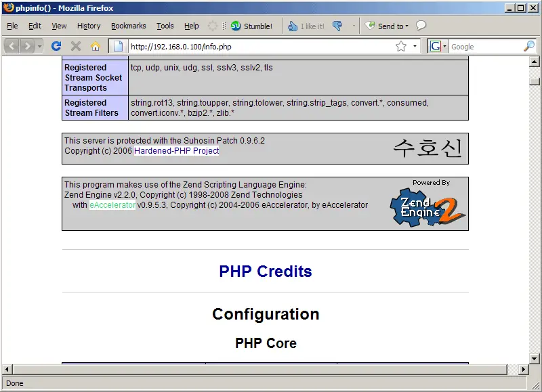This screenshot has height=392, width=542.
Task: Click vertical scrollbar up arrow
Action: [x=535, y=62]
